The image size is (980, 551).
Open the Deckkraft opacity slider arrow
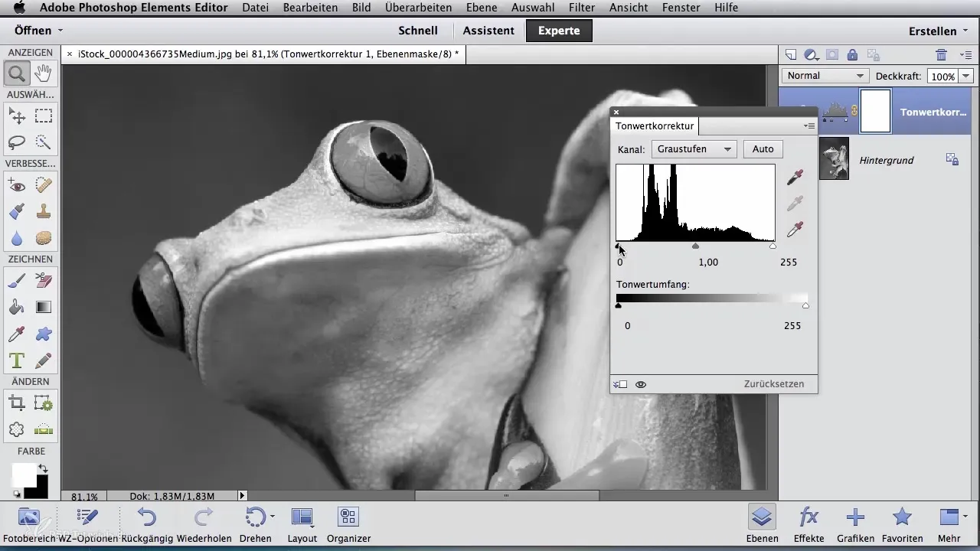point(966,77)
